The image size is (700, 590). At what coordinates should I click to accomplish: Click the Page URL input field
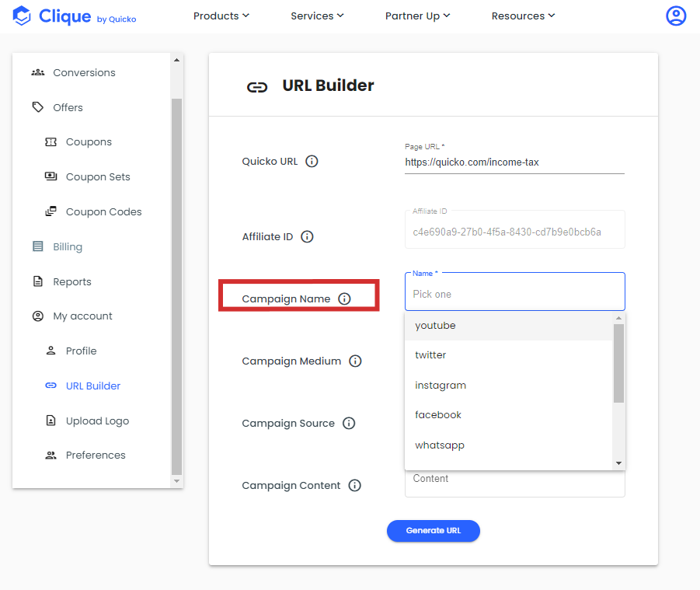coord(514,162)
